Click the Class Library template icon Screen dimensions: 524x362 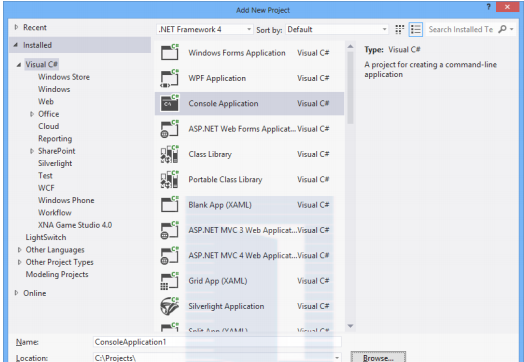170,154
